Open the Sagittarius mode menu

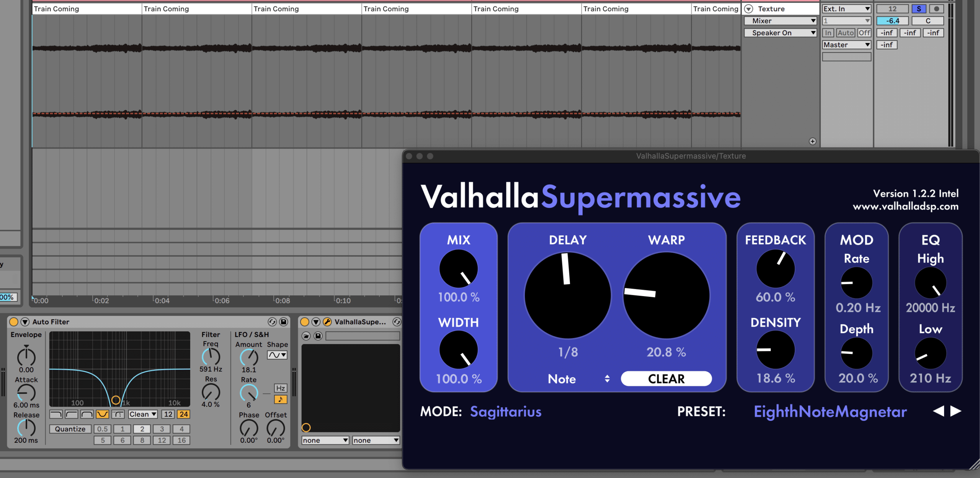(506, 412)
